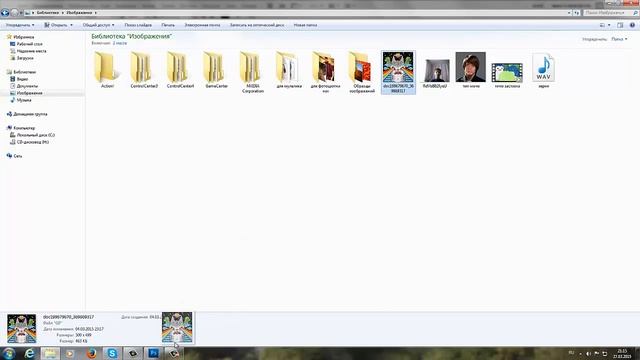Open the Windows Start button

9,353
